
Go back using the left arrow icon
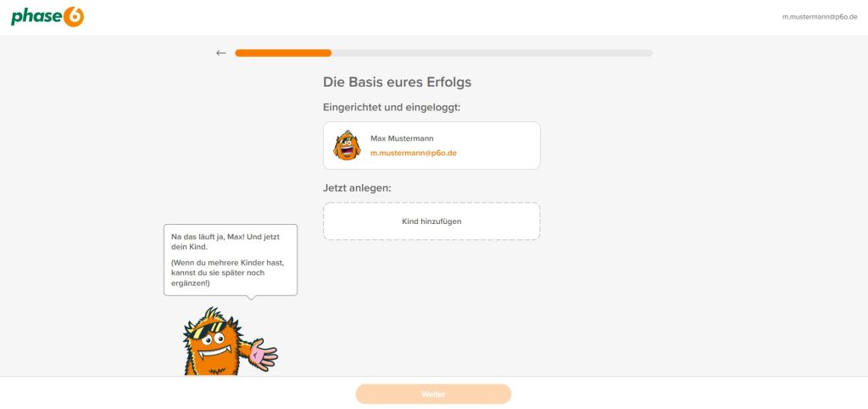[x=221, y=53]
